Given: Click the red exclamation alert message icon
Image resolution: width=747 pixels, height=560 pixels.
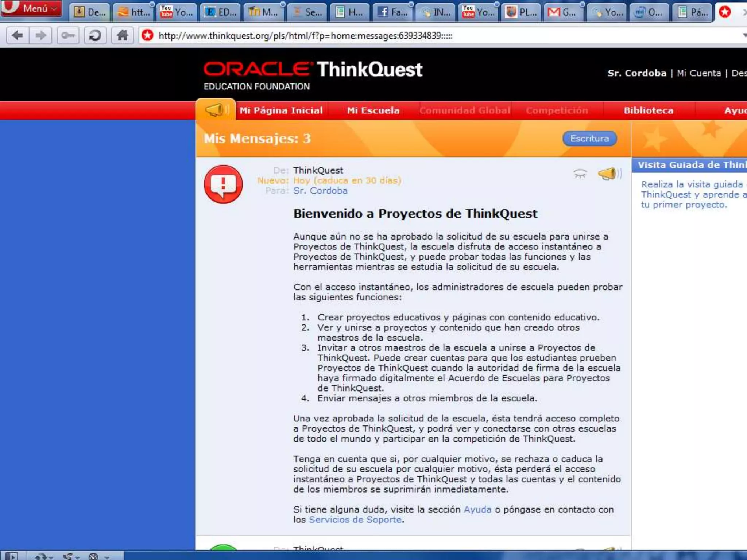Looking at the screenshot, I should coord(223,184).
